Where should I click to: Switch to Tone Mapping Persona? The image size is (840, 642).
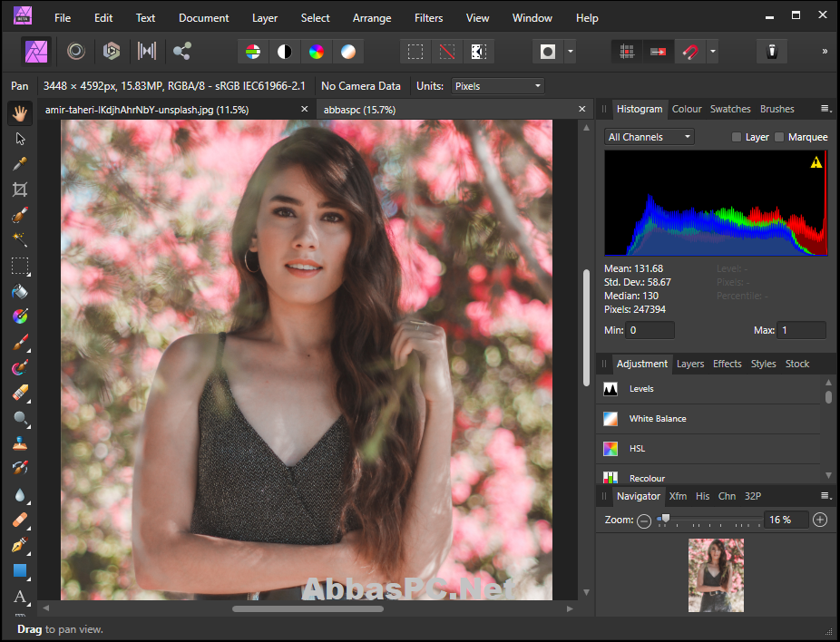(146, 52)
